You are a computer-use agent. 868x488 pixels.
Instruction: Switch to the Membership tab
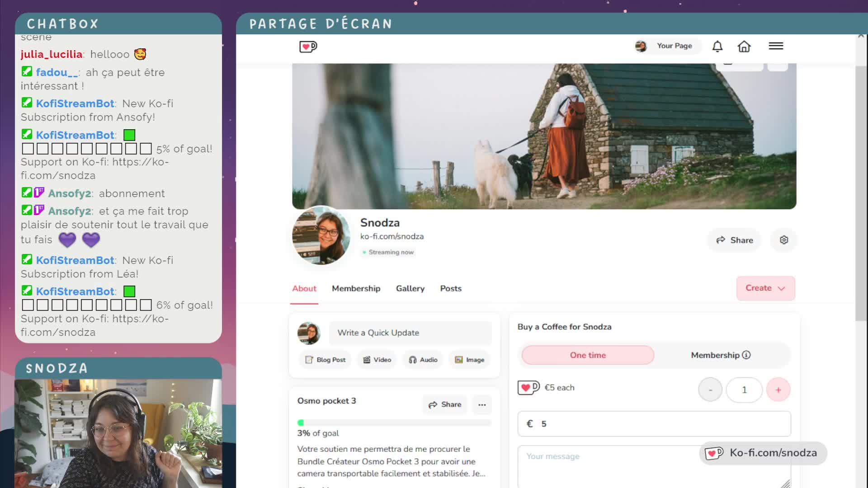[x=356, y=288]
